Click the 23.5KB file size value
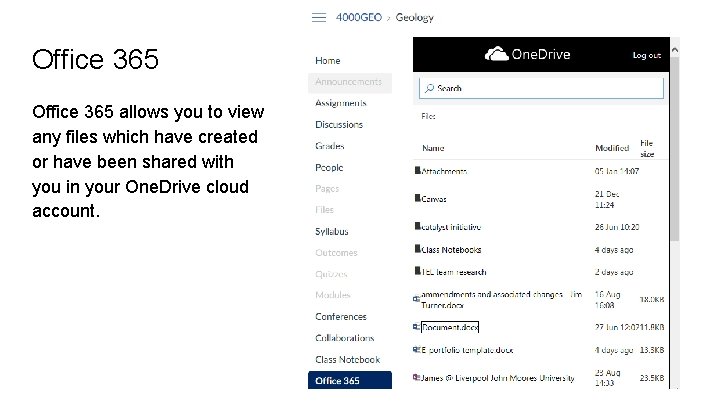This screenshot has width=720, height=405. [652, 378]
